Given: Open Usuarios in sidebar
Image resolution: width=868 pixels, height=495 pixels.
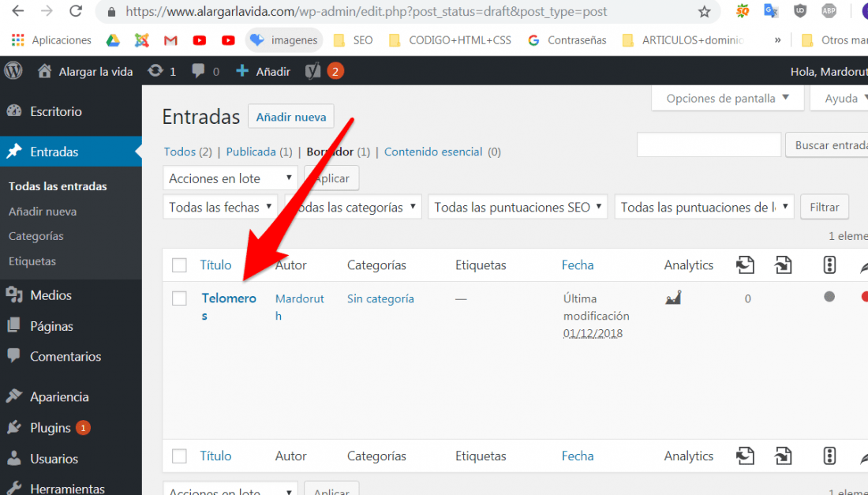Looking at the screenshot, I should 71,459.
